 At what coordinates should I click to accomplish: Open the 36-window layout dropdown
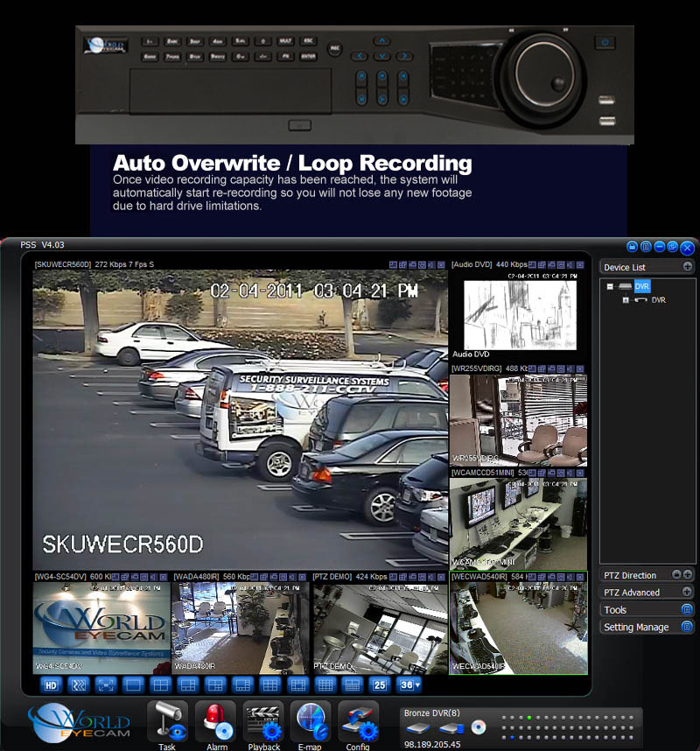pos(409,685)
